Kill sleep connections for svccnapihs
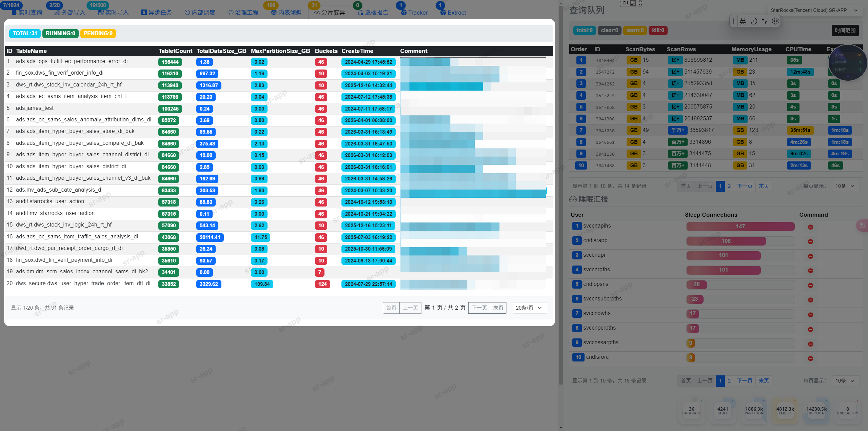Screen dimensions: 868x431 coord(810,227)
